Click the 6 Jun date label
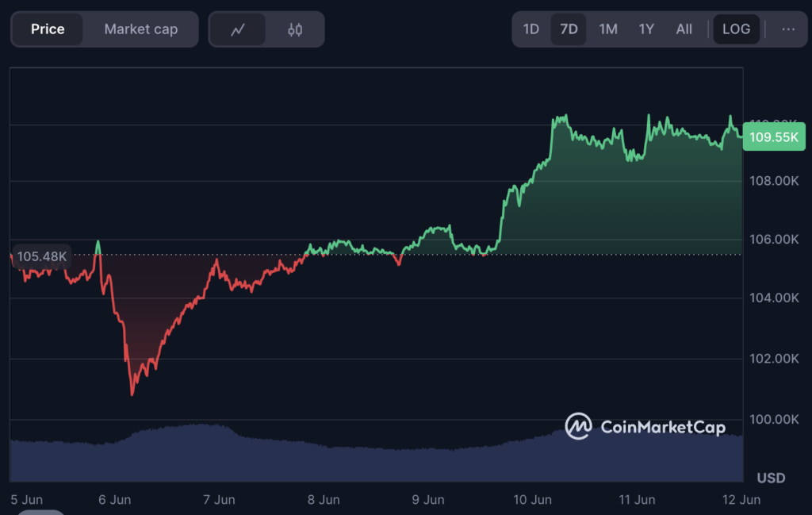The image size is (812, 515). (x=114, y=499)
